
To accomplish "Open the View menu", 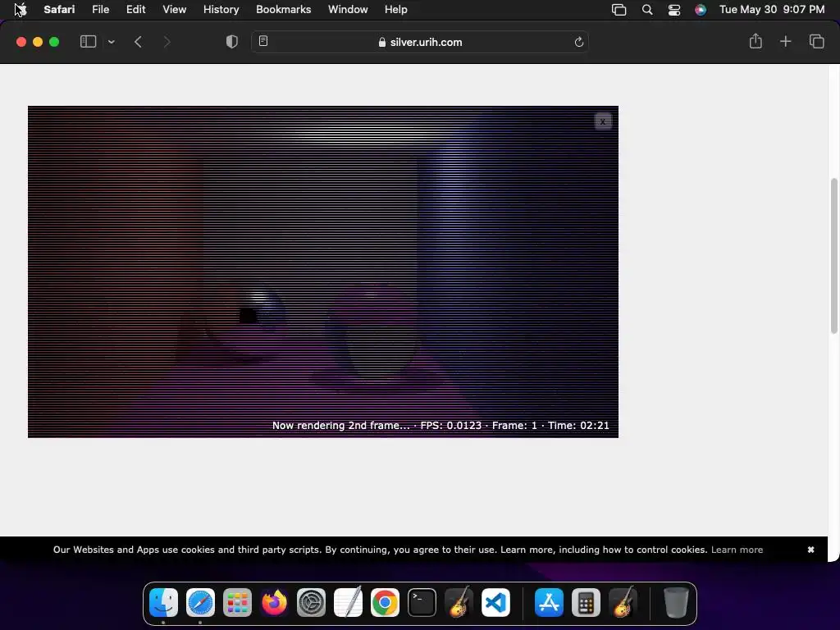I will [174, 9].
